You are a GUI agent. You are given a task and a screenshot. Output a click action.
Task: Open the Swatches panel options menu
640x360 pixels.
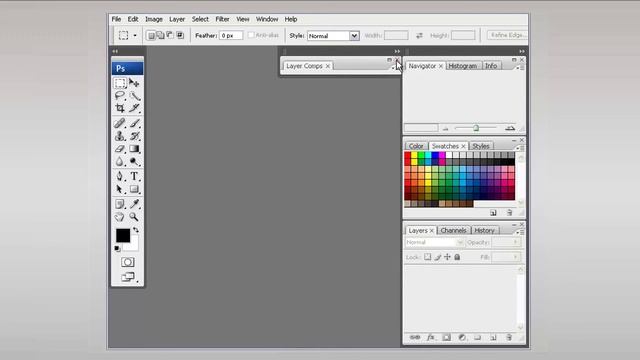click(x=520, y=148)
